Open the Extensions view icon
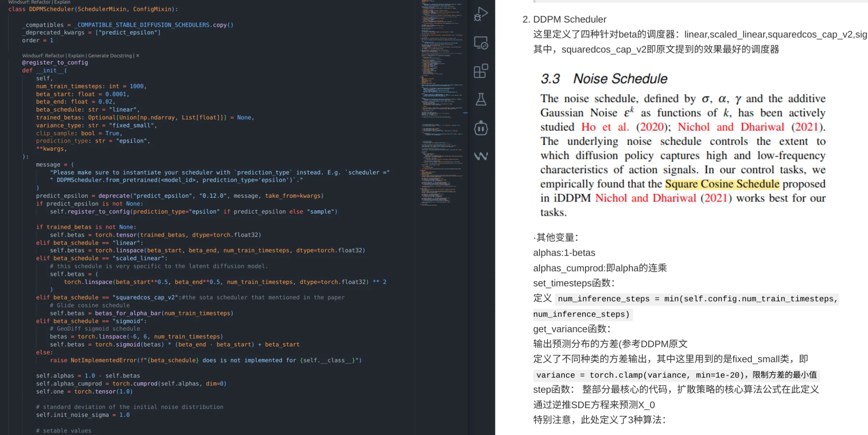868x435 pixels. pyautogui.click(x=481, y=71)
